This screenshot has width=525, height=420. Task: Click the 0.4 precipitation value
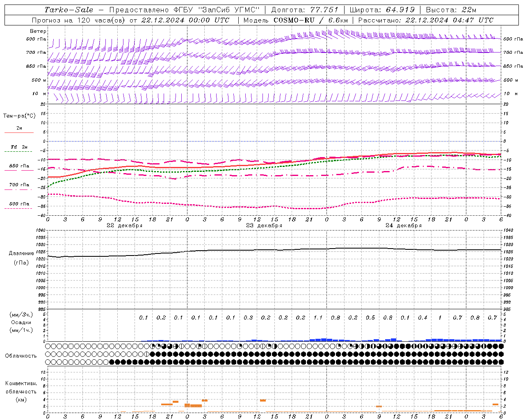[x=422, y=317]
